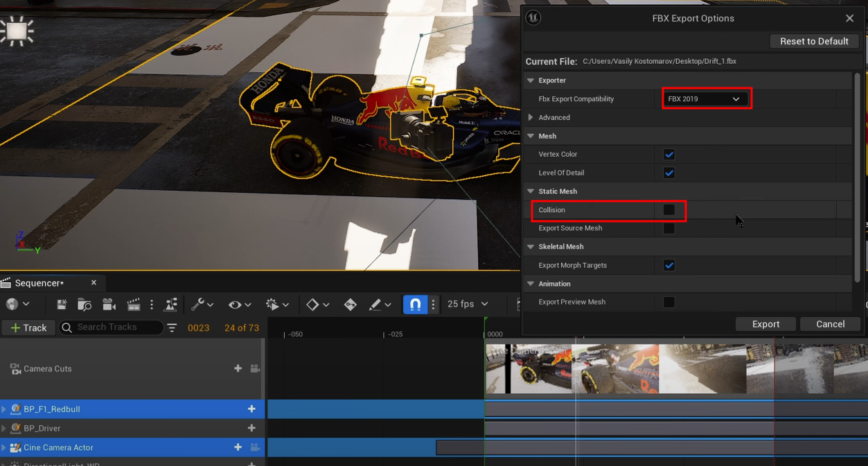
Task: Click the '24 of 73' frame counter
Action: pyautogui.click(x=241, y=328)
